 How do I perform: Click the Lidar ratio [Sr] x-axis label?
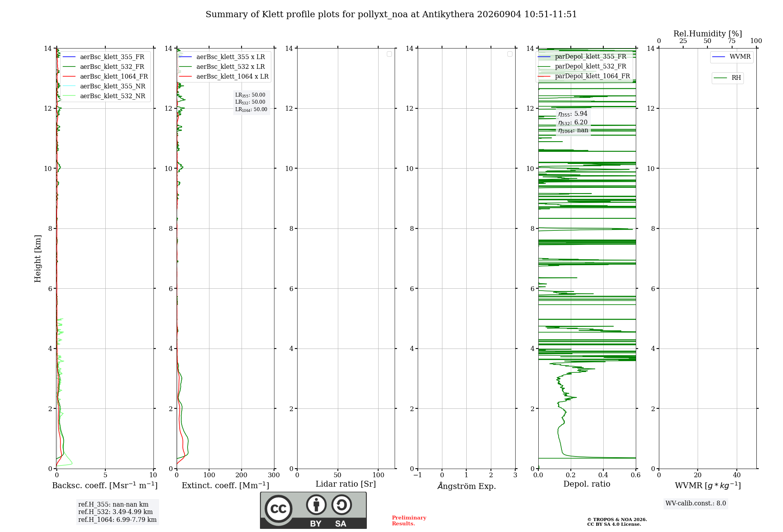tap(346, 484)
